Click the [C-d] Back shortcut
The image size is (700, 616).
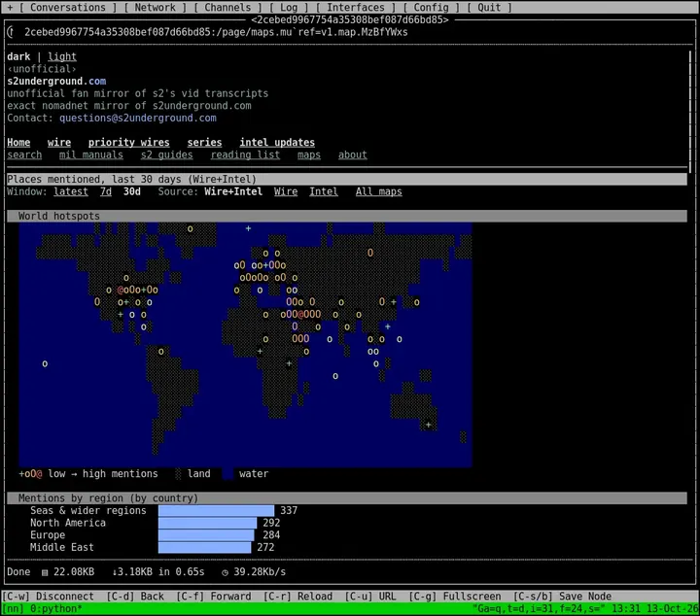135,597
